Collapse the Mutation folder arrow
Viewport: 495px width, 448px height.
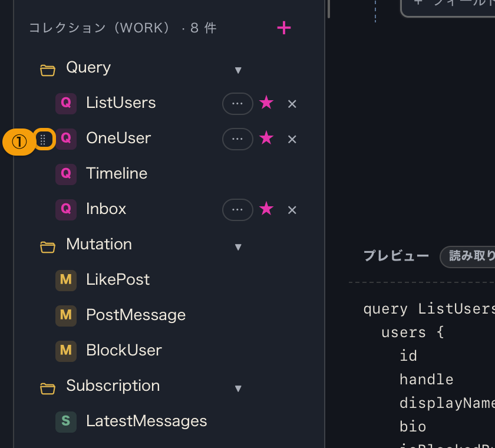(238, 247)
